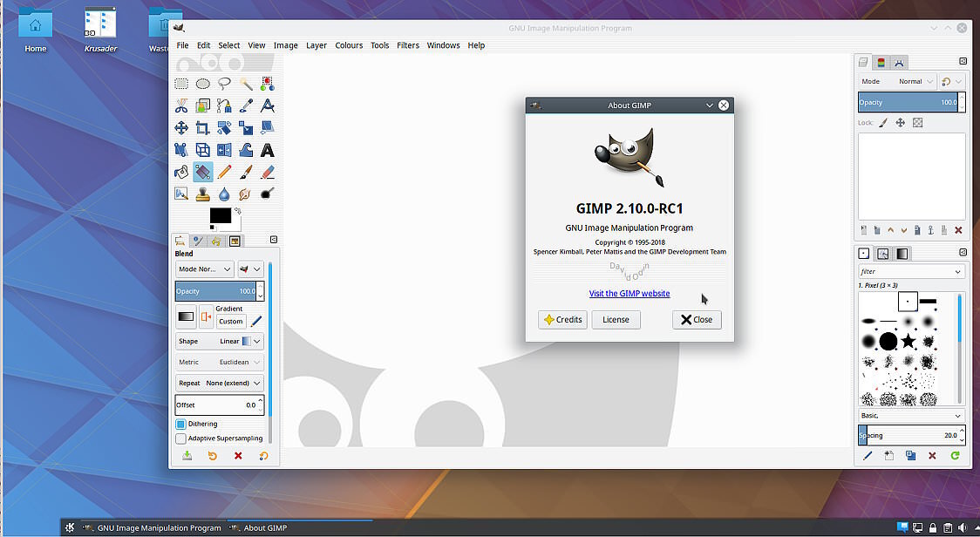
Task: Toggle the lock pixels paintbrush icon
Action: pos(883,123)
